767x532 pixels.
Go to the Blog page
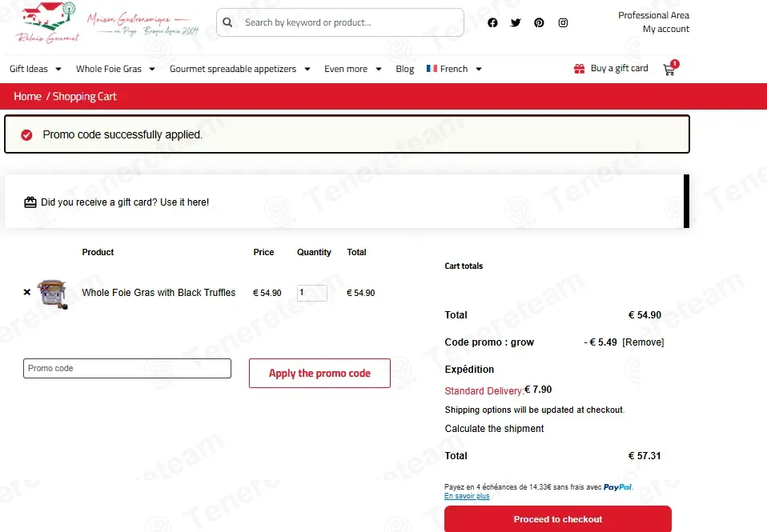tap(404, 69)
